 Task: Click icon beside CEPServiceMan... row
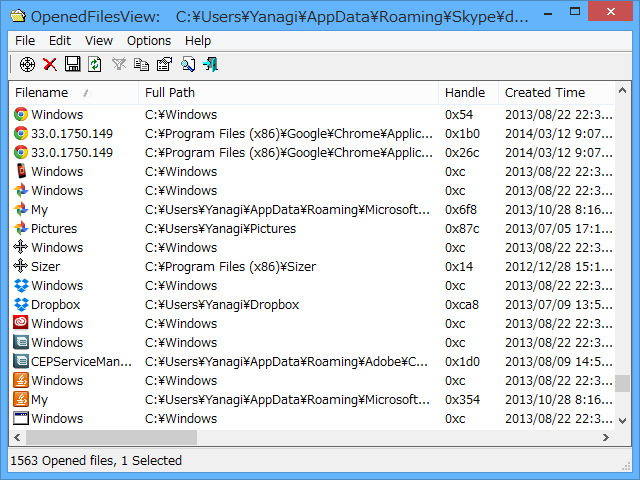click(x=21, y=361)
